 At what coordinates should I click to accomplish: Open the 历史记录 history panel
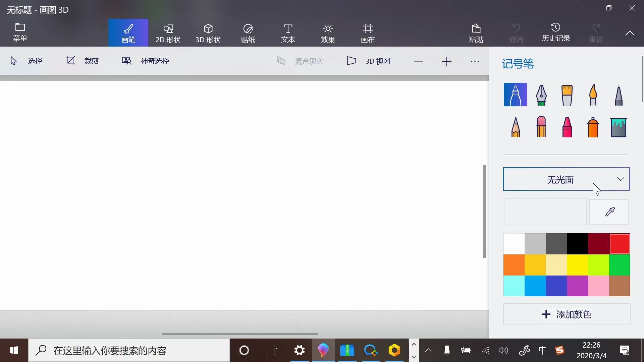point(556,33)
